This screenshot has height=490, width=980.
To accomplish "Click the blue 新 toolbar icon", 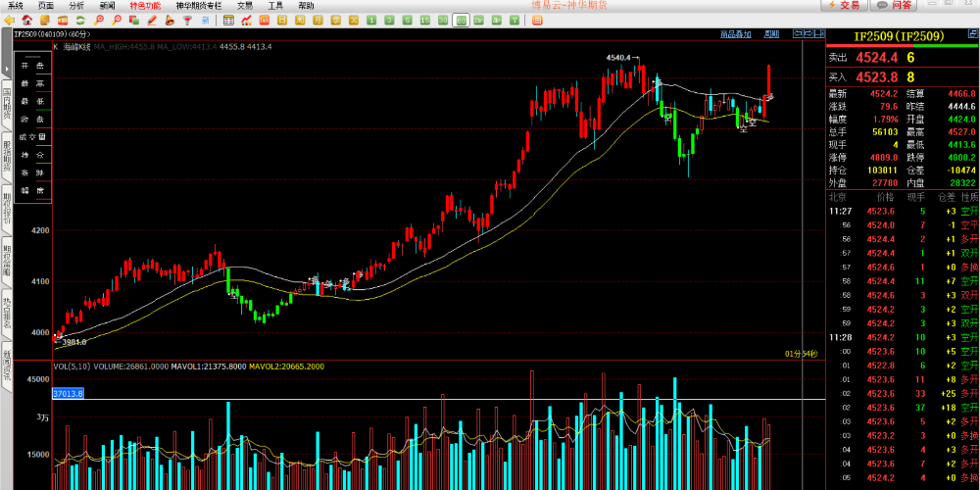I will pos(206,20).
